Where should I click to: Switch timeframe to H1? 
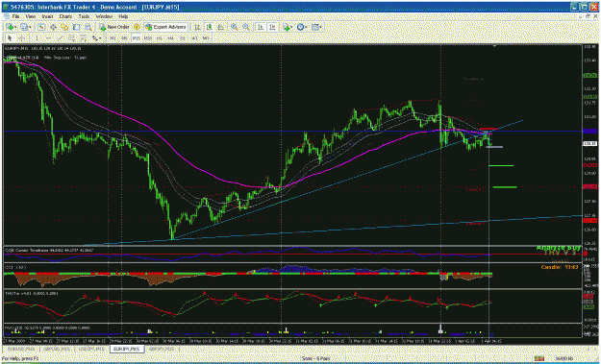click(x=160, y=38)
